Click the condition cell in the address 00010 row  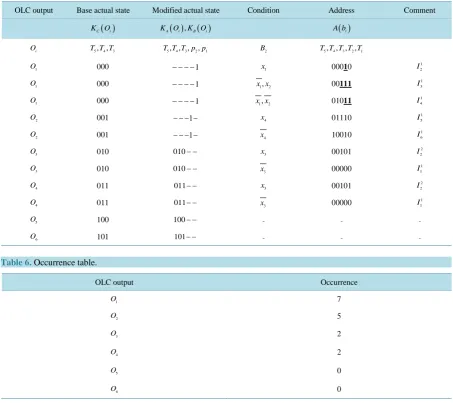(263, 67)
